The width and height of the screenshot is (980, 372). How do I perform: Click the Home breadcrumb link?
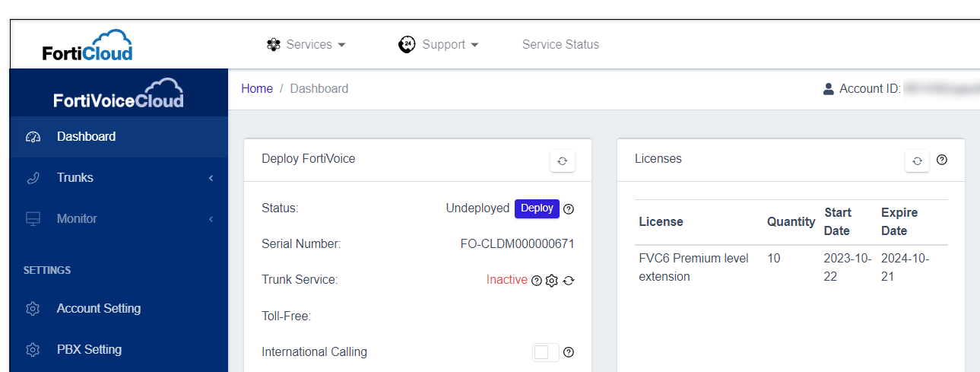coord(257,89)
